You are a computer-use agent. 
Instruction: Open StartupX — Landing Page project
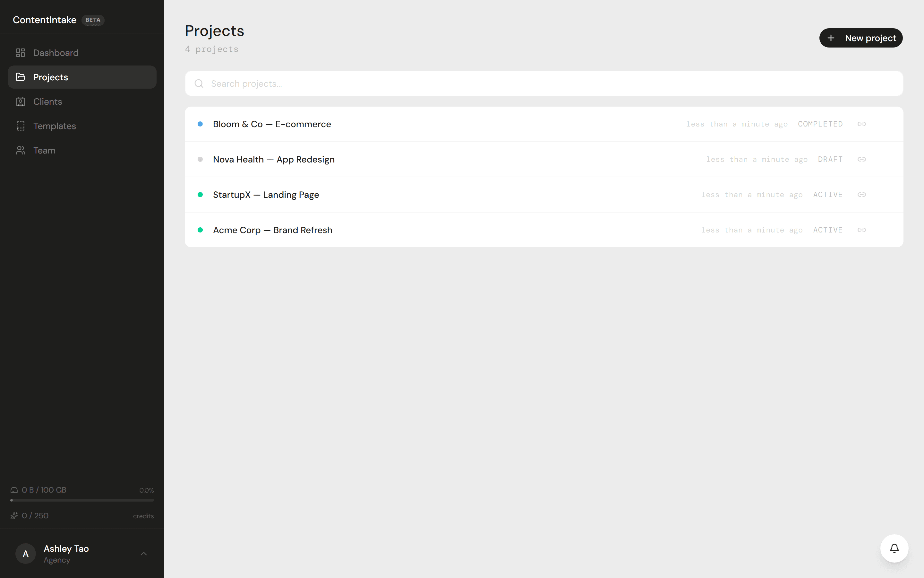(x=544, y=195)
